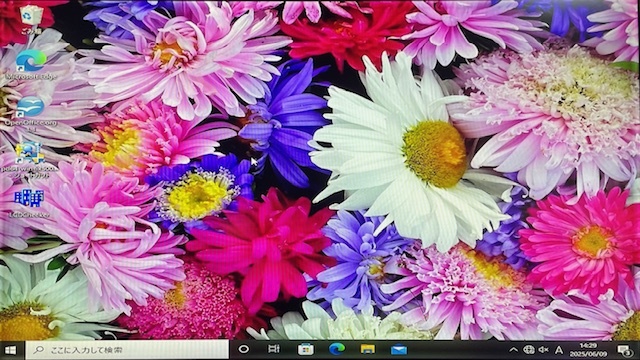Launch Microsoft Store from the taskbar
Viewport: 640px width, 360px height.
[306, 349]
